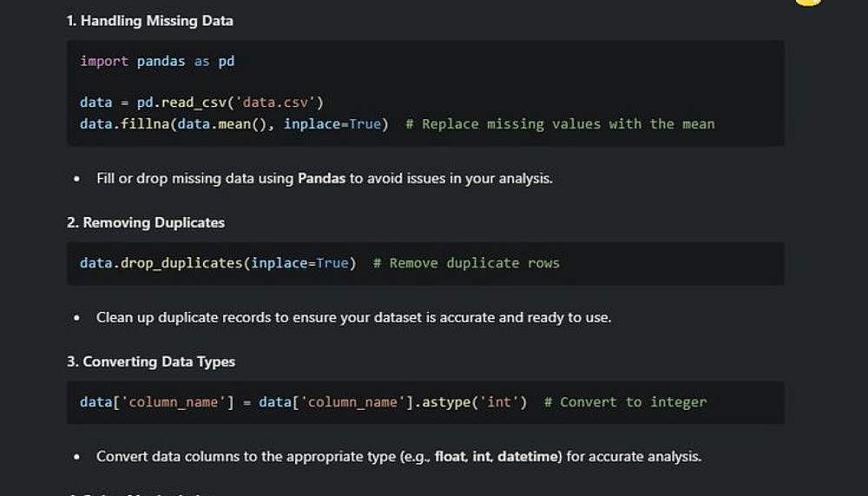This screenshot has height=496, width=868.
Task: Click the "2. Removing Duplicates" heading
Action: (146, 222)
